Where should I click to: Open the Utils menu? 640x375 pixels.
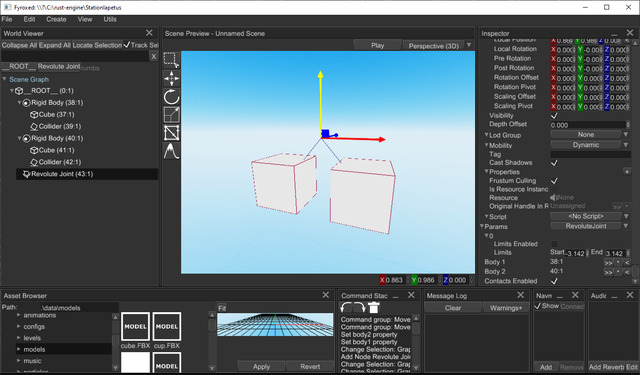tap(110, 19)
